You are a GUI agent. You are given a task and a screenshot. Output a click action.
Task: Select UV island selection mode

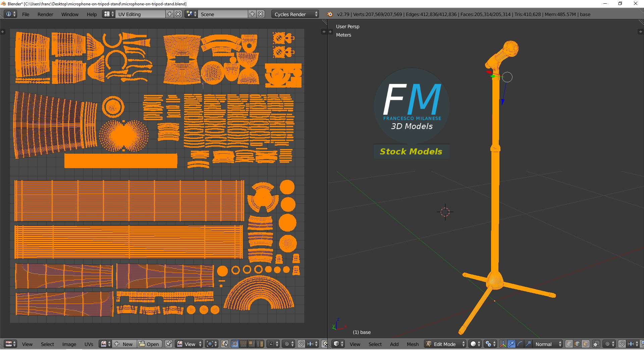(260, 344)
